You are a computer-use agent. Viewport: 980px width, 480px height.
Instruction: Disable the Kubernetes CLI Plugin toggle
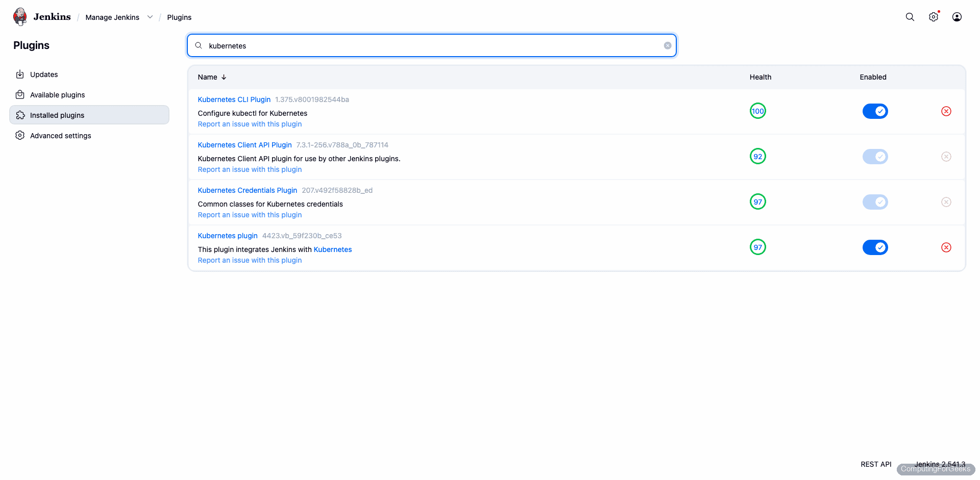tap(875, 111)
